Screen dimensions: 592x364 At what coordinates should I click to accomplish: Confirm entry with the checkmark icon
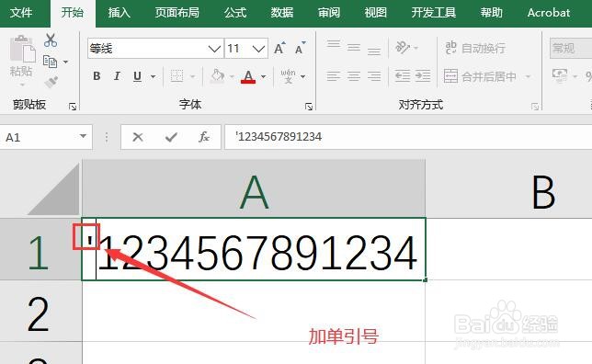(171, 137)
